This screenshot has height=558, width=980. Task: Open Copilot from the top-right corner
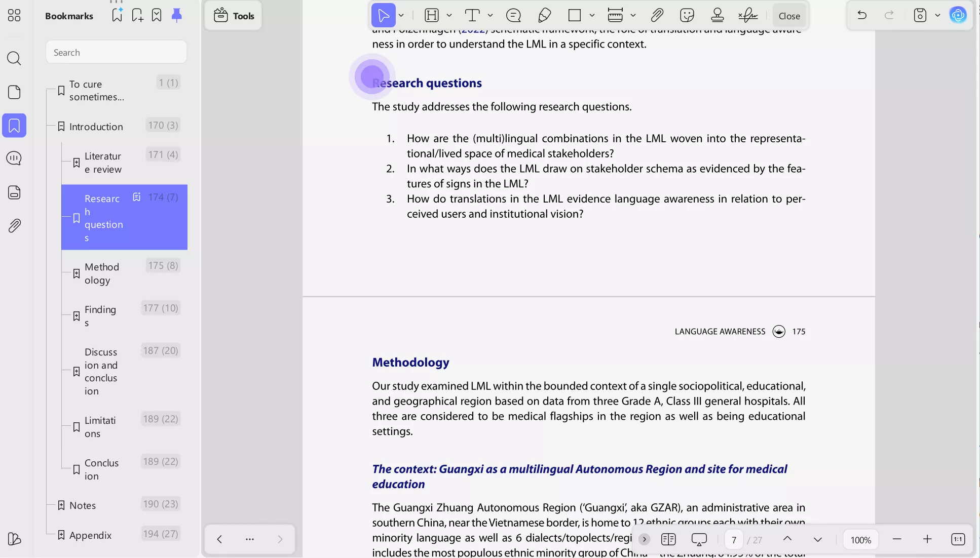click(958, 15)
